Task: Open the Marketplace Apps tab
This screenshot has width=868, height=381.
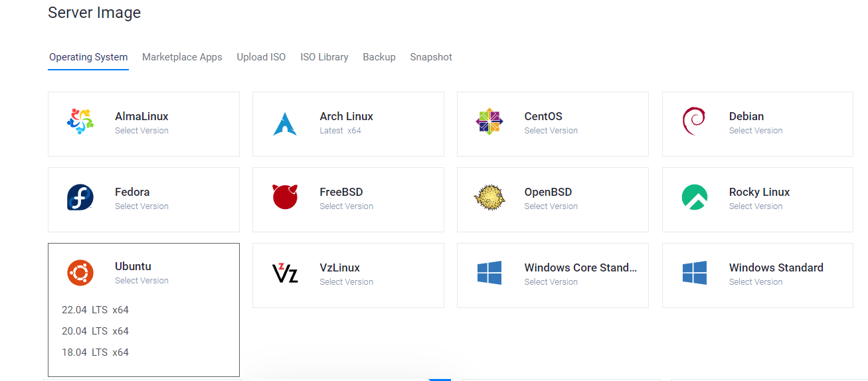Action: [182, 57]
